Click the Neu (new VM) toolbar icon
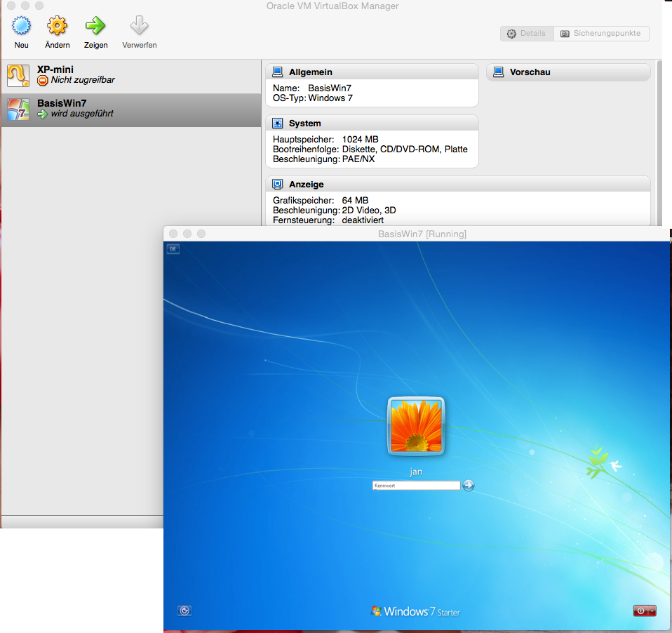The height and width of the screenshot is (633, 672). click(x=22, y=26)
